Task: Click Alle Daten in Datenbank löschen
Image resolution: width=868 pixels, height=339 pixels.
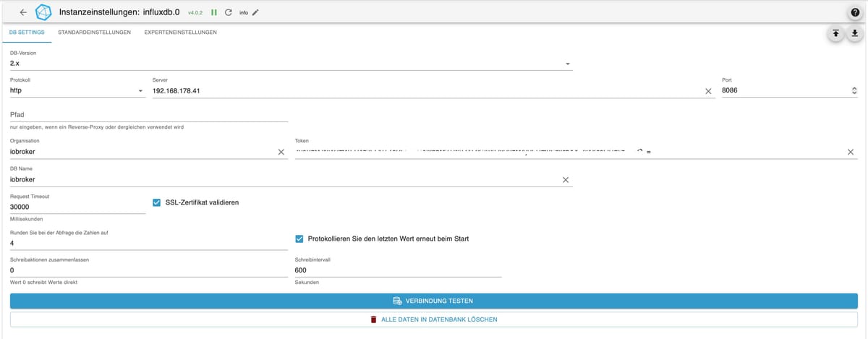Action: click(x=434, y=319)
